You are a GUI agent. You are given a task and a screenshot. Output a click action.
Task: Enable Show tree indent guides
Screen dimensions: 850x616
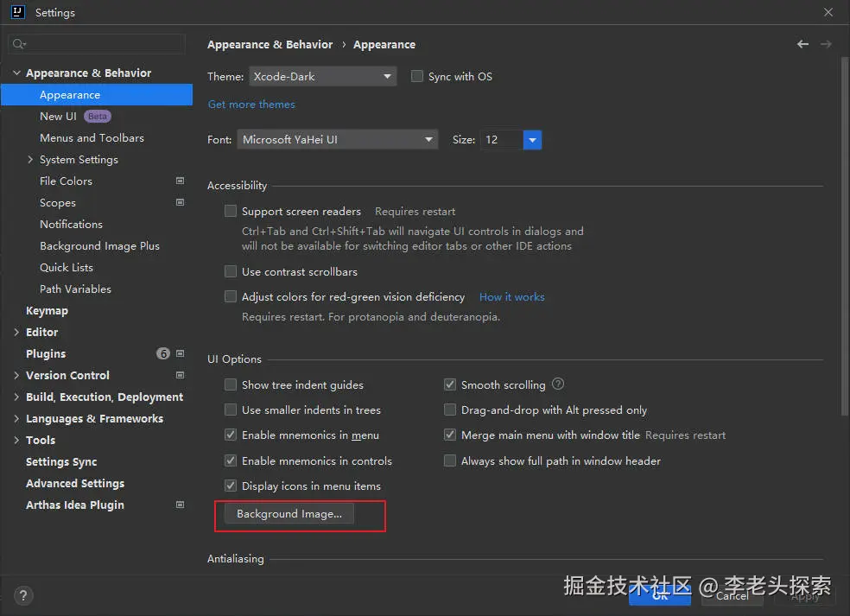[x=231, y=384]
